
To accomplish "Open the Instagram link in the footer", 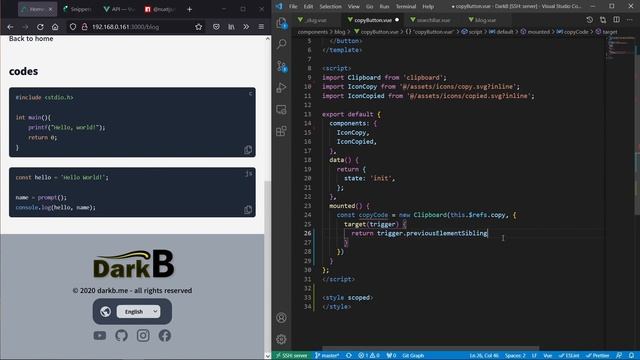I will 143,336.
